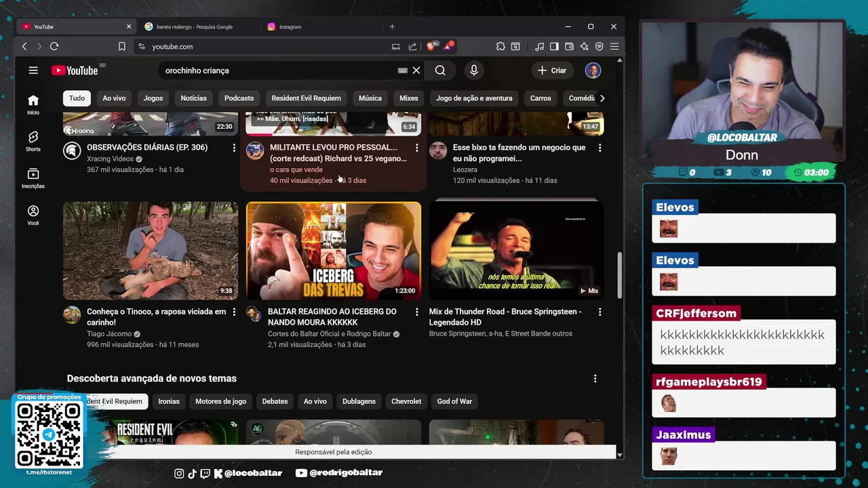Screen dimensions: 868x488
Task: Bookmark this page in the address bar
Action: [122, 46]
